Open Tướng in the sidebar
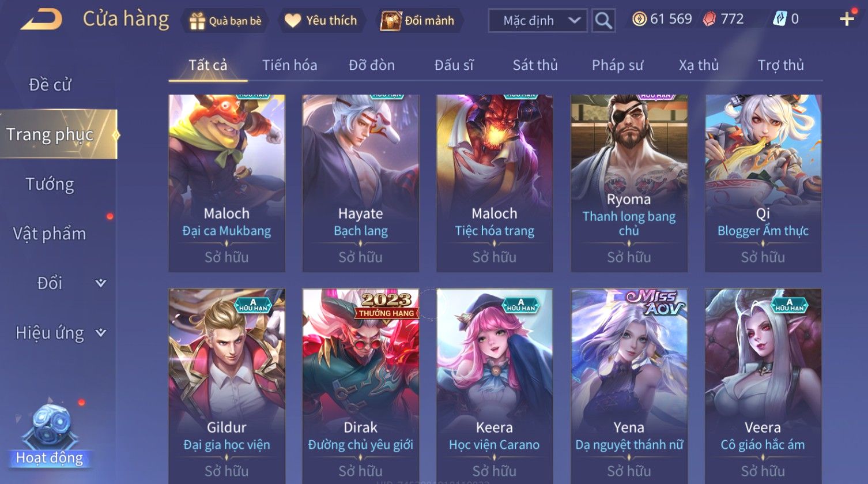This screenshot has width=868, height=484. (50, 184)
